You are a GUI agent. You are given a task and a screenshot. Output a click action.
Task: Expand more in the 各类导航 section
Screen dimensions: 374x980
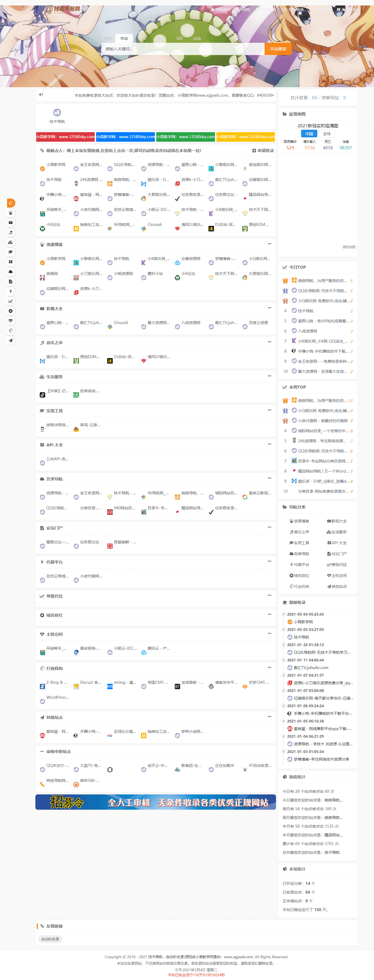[x=269, y=478]
